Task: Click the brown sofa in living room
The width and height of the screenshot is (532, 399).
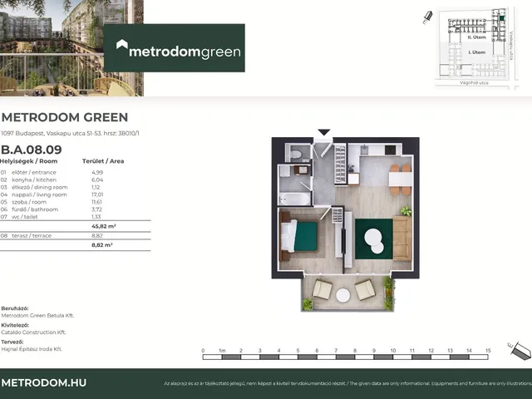Action: [402, 239]
